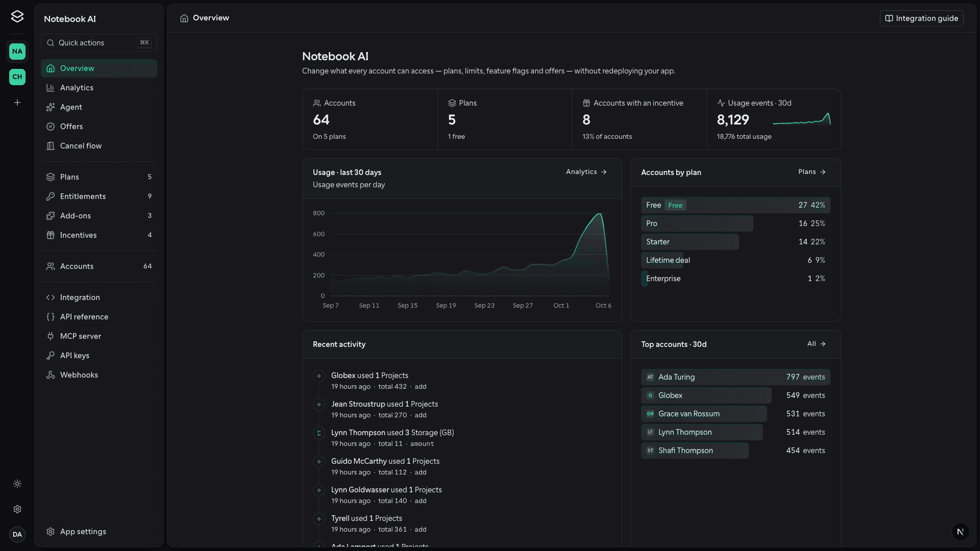Viewport: 980px width, 551px height.
Task: Open MCP server page
Action: (99, 336)
